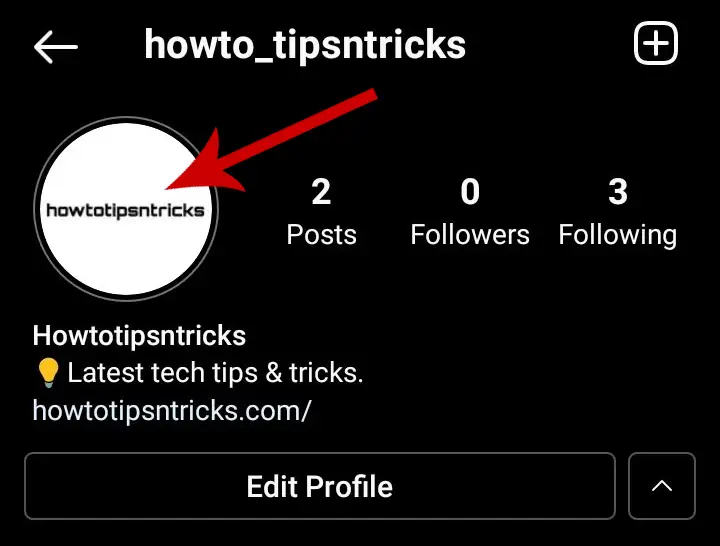The width and height of the screenshot is (720, 546).
Task: Tap the post count number 2
Action: (321, 191)
